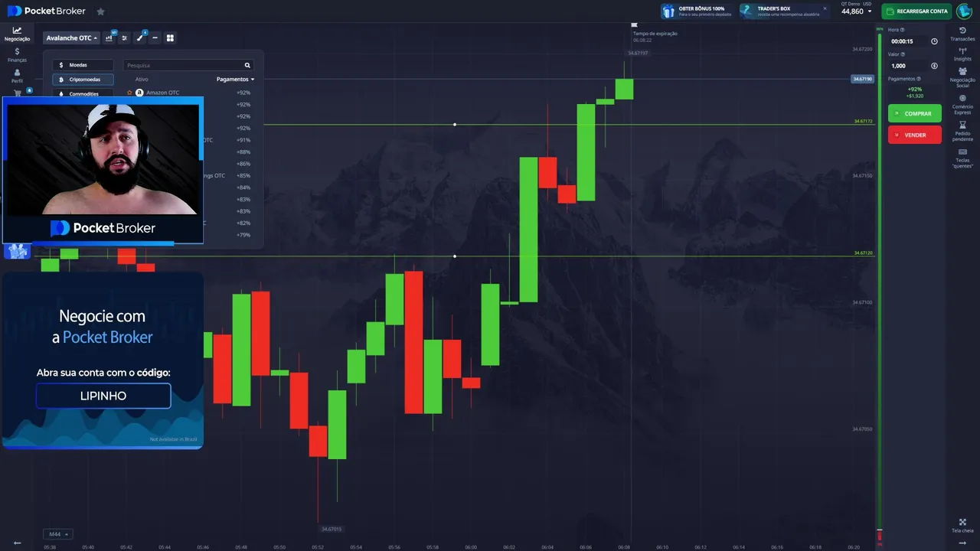The image size is (980, 551).
Task: Open Pedido pendente panel
Action: (x=962, y=131)
